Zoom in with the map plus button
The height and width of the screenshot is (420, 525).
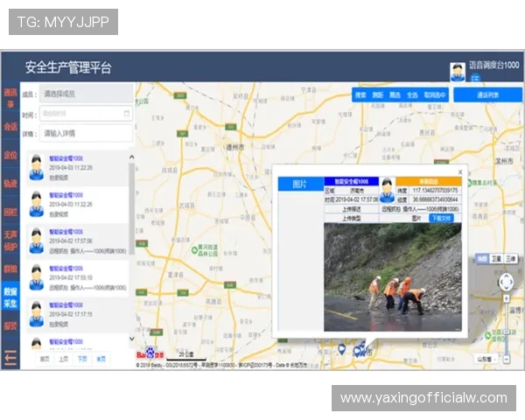click(x=507, y=298)
